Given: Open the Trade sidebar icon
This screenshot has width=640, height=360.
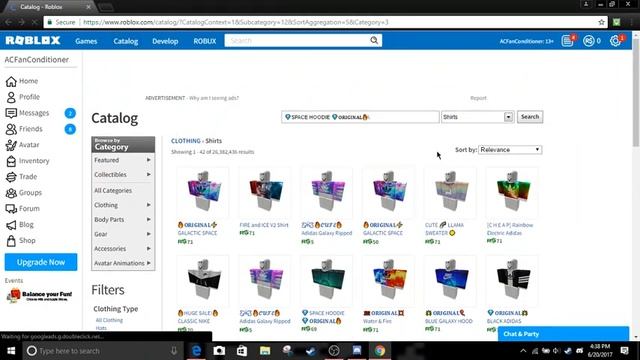Looking at the screenshot, I should pos(11,177).
